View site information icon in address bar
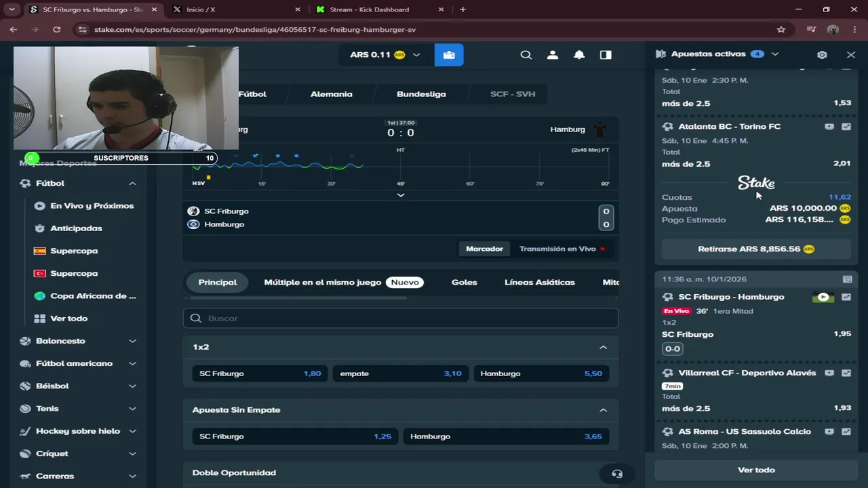Screen dimensions: 868x488 point(83,29)
